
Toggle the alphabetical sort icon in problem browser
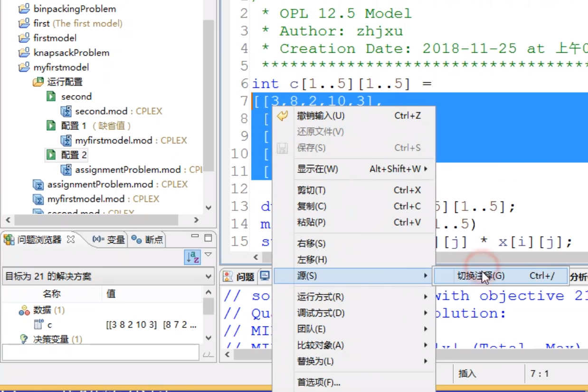[192, 257]
